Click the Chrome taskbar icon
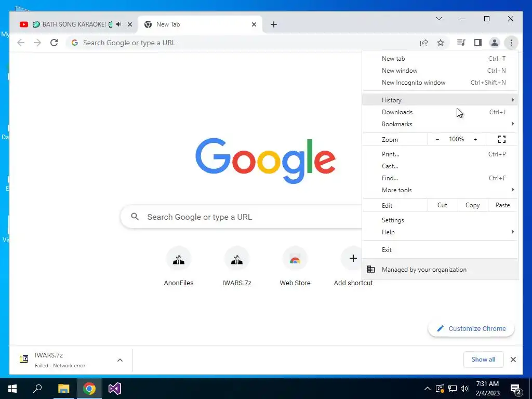Screen dimensions: 532x399 [x=89, y=389]
